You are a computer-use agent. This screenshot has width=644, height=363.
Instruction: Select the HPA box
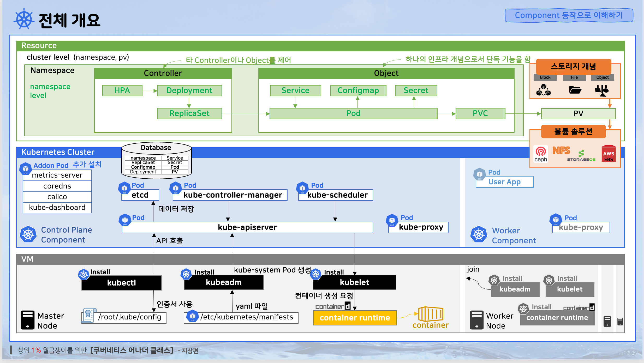pyautogui.click(x=122, y=90)
